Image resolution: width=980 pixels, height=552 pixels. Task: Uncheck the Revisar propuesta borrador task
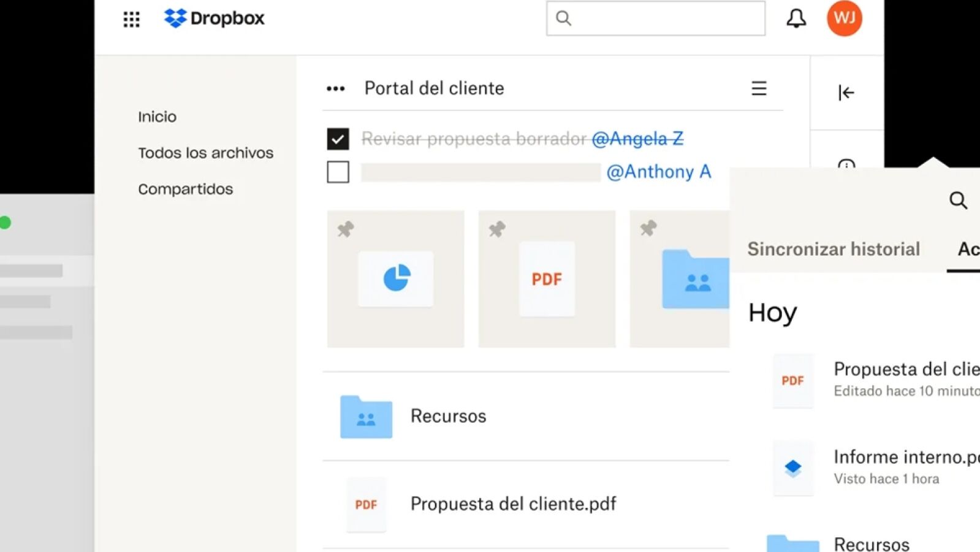[338, 139]
